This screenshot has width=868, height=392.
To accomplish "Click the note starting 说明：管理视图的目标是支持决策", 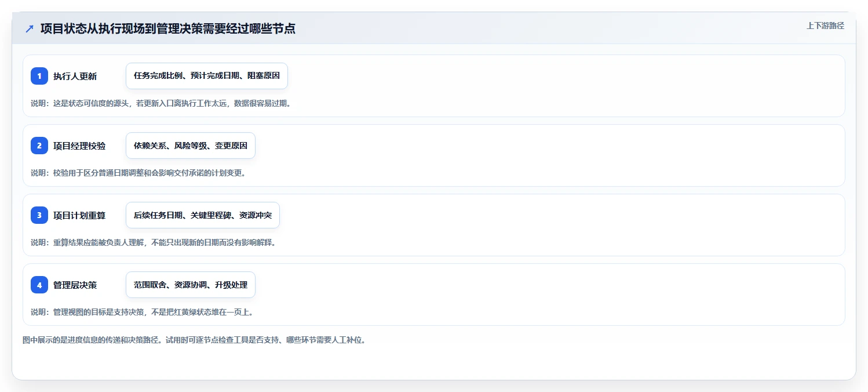I will [x=142, y=312].
